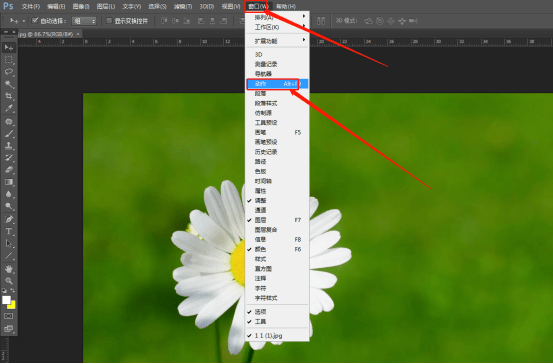553x364 pixels.
Task: Click foreground white color swatch
Action: (6, 299)
